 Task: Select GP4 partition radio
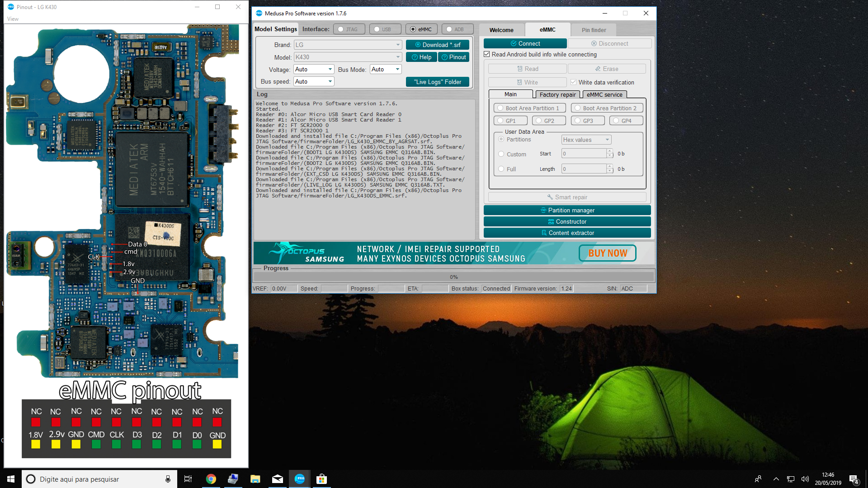pos(626,121)
